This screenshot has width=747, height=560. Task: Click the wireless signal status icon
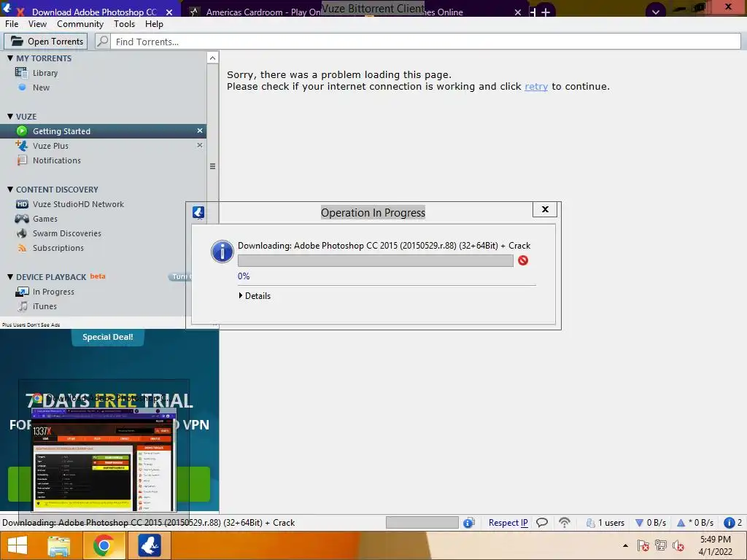click(565, 523)
